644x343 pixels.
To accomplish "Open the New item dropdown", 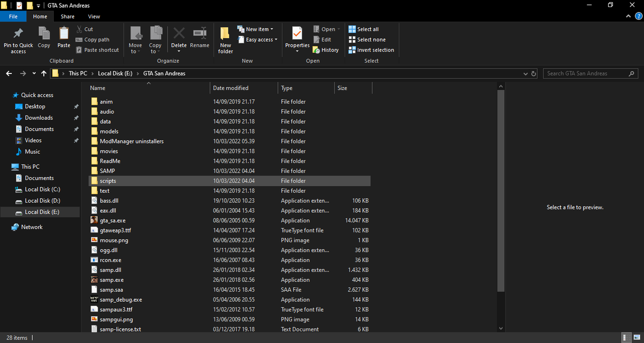I will click(x=255, y=29).
